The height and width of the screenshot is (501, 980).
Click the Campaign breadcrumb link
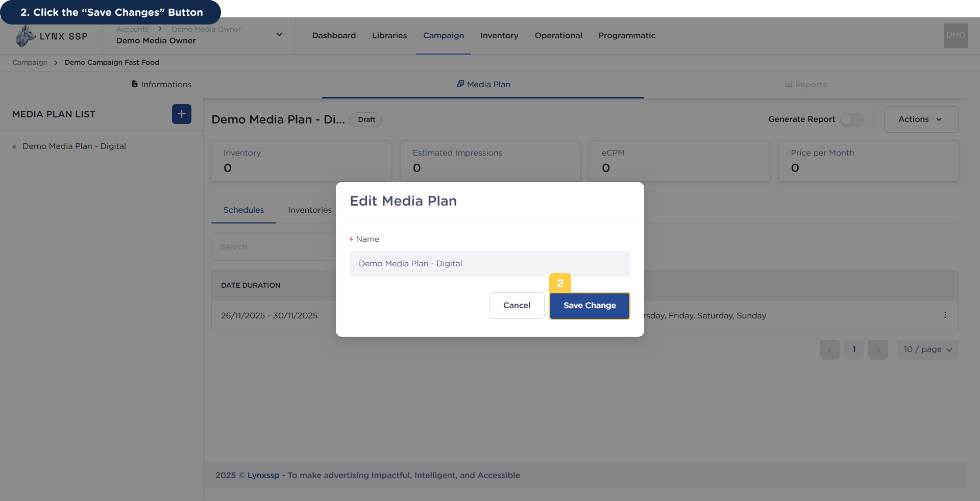pyautogui.click(x=30, y=62)
